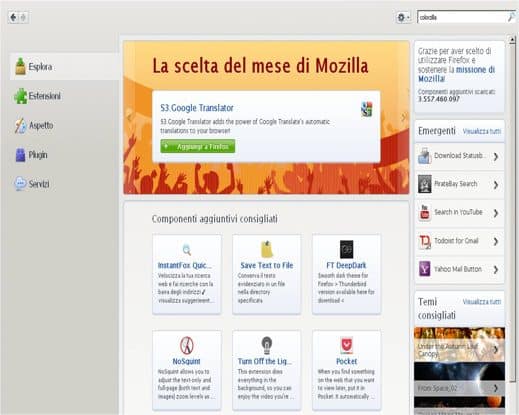Open the InstantFox Quick Search add-on link
The width and height of the screenshot is (519, 415).
(184, 266)
